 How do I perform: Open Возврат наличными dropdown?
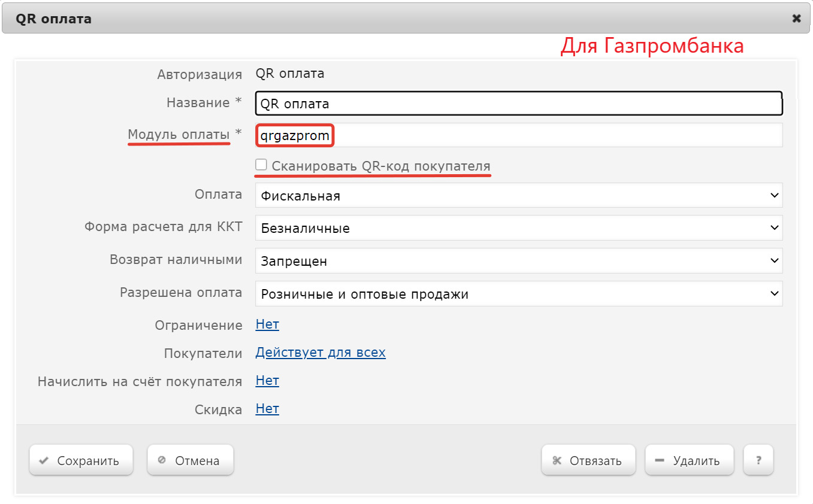coord(518,261)
